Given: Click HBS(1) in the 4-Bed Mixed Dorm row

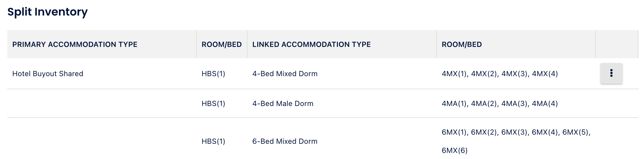Looking at the screenshot, I should (213, 74).
